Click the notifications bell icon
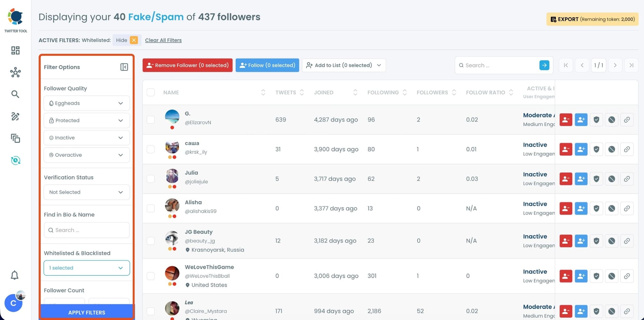 coord(15,275)
